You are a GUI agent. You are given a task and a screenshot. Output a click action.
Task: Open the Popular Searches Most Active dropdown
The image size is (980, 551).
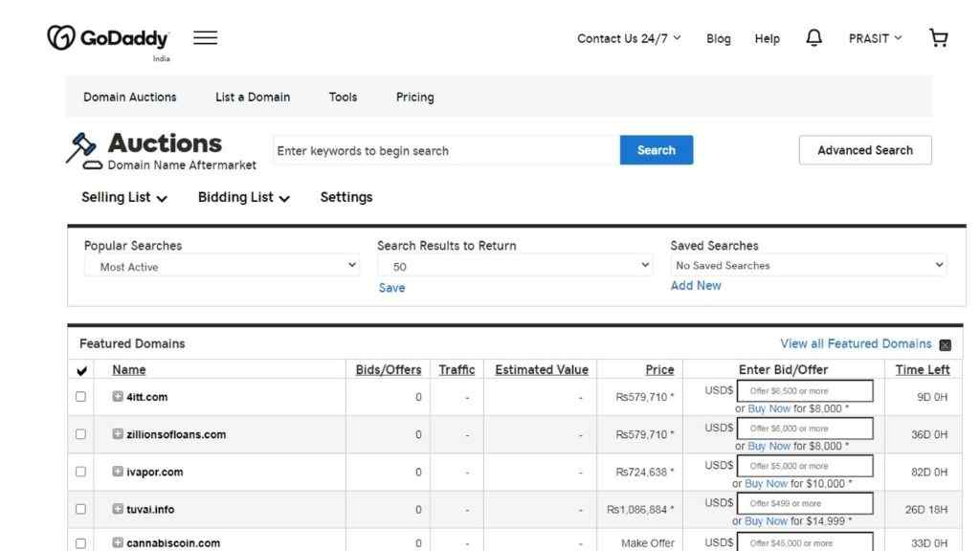point(222,266)
